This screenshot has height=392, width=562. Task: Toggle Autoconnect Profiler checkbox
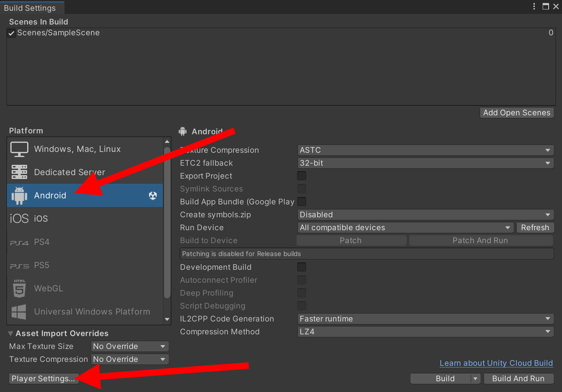[302, 280]
